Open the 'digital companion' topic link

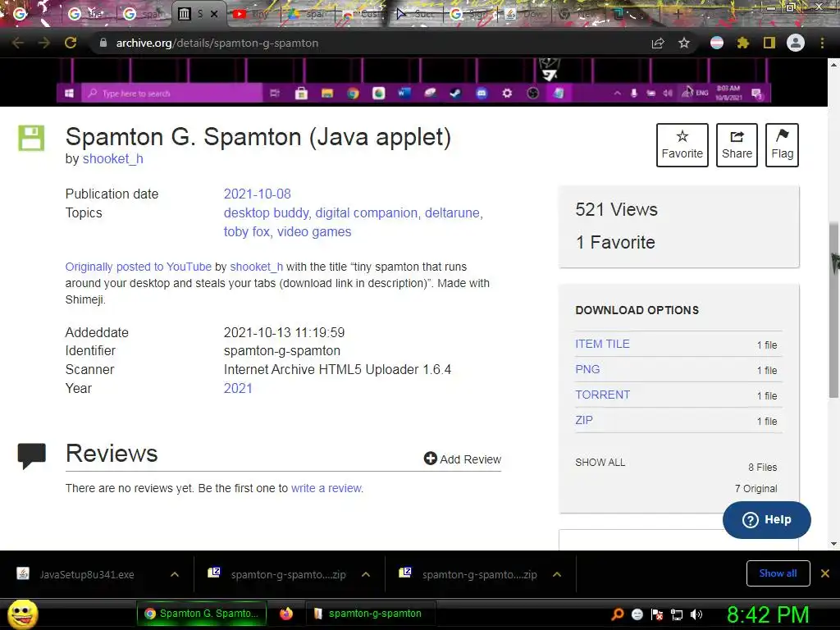click(367, 212)
